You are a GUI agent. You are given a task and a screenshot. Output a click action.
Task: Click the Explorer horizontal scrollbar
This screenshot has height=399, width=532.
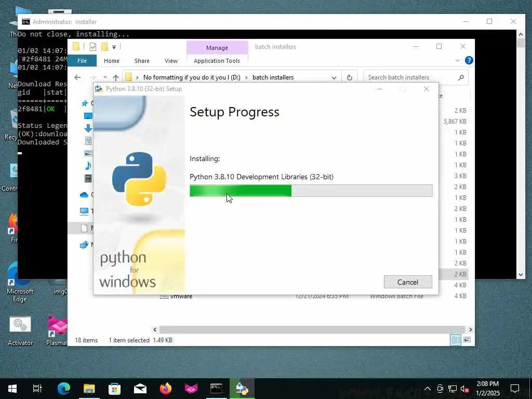(x=312, y=329)
